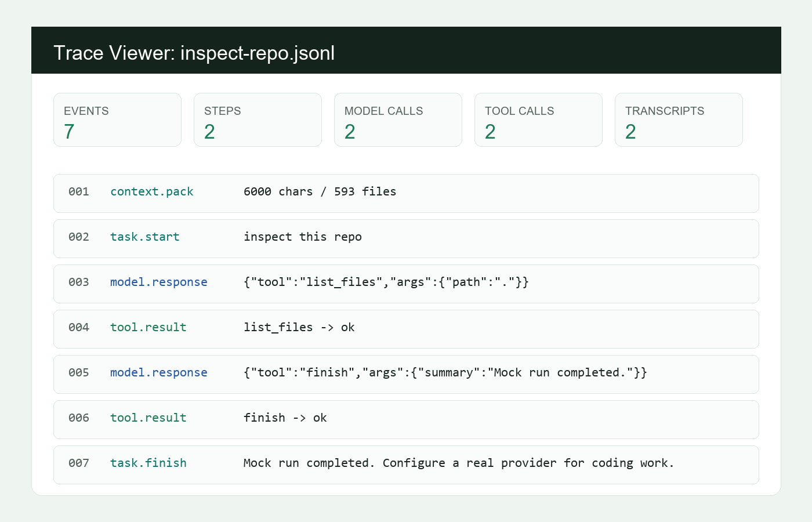The image size is (812, 522).
Task: Select event number 006
Action: click(79, 418)
